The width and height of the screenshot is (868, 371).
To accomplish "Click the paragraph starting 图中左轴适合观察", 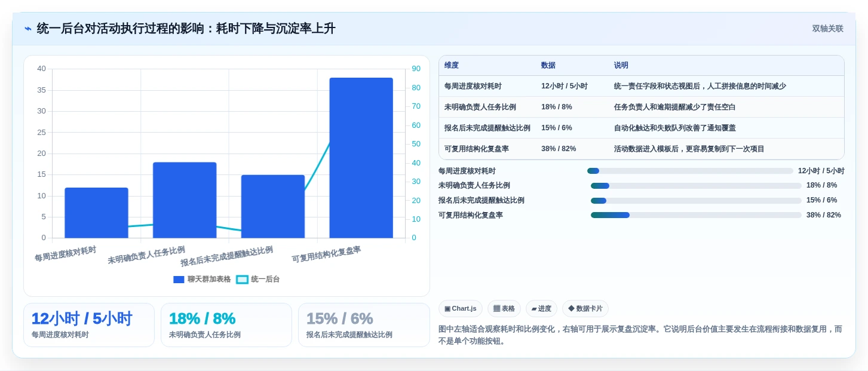I will 640,335.
